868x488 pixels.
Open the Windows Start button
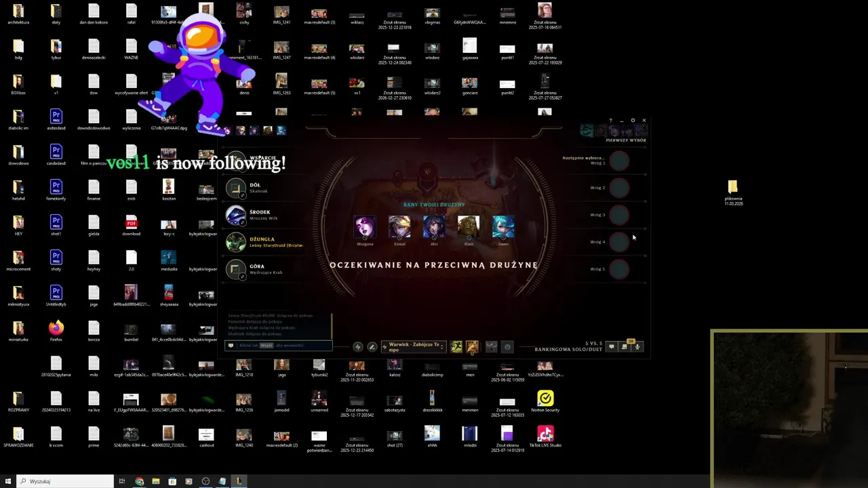[x=8, y=481]
